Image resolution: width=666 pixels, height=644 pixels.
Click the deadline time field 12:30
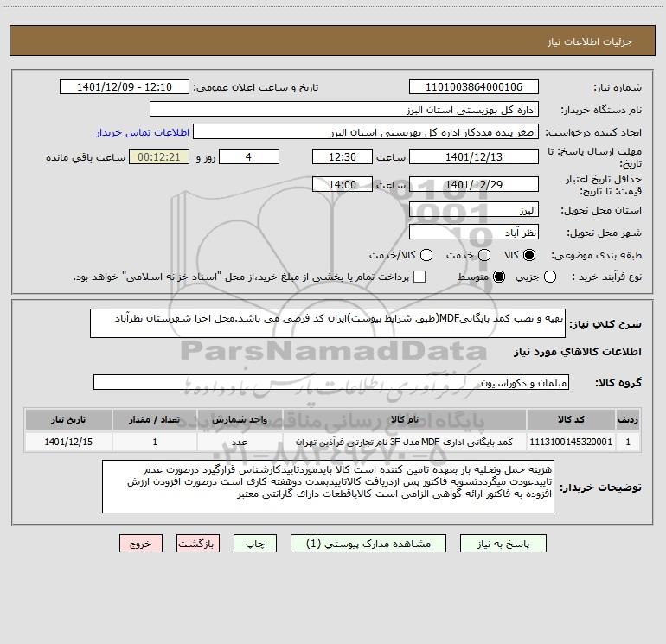click(x=343, y=156)
